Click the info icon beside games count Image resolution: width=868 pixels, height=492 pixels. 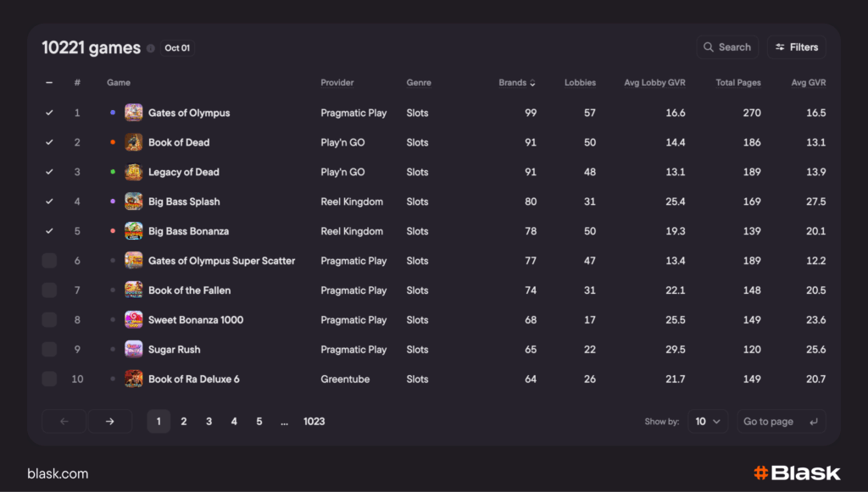[x=151, y=48]
